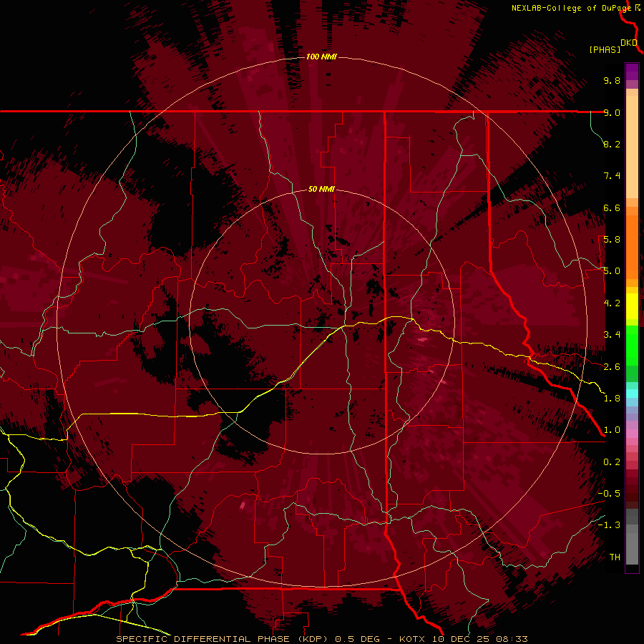Click the SPECIFIC DIFFERENTIAL PHASE (KDP) caption
The width and height of the screenshot is (644, 644).
[222, 639]
